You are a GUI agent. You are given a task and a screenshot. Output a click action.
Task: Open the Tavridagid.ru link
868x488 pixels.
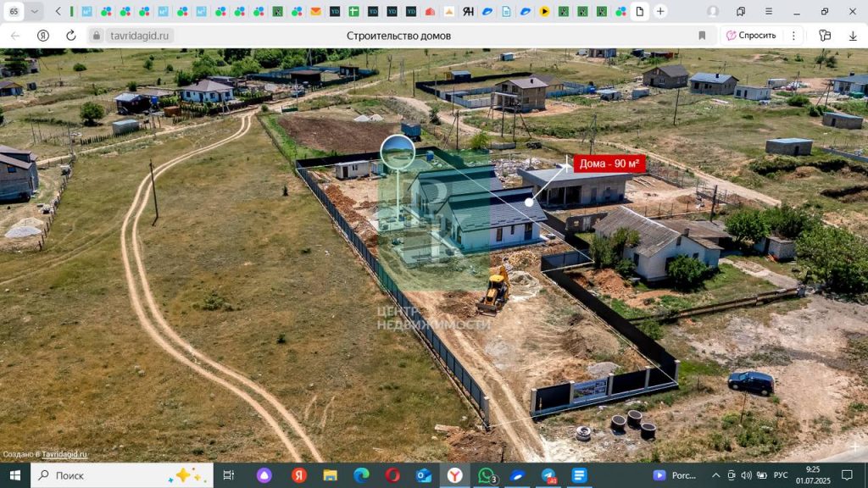(64, 454)
